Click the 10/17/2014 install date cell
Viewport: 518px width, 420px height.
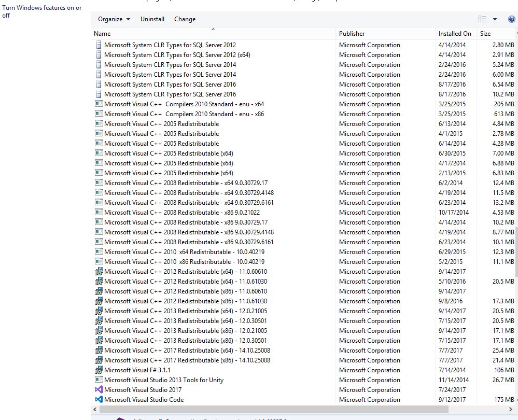tap(454, 212)
